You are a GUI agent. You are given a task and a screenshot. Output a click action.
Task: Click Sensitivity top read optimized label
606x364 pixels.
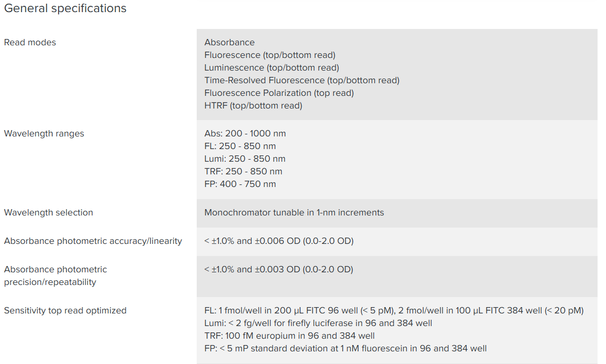65,311
